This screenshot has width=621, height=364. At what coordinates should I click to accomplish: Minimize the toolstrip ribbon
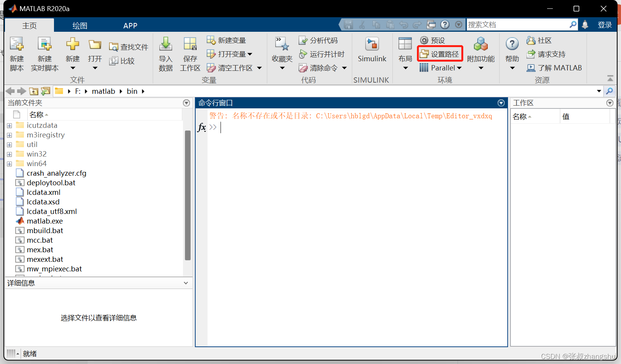click(x=610, y=78)
